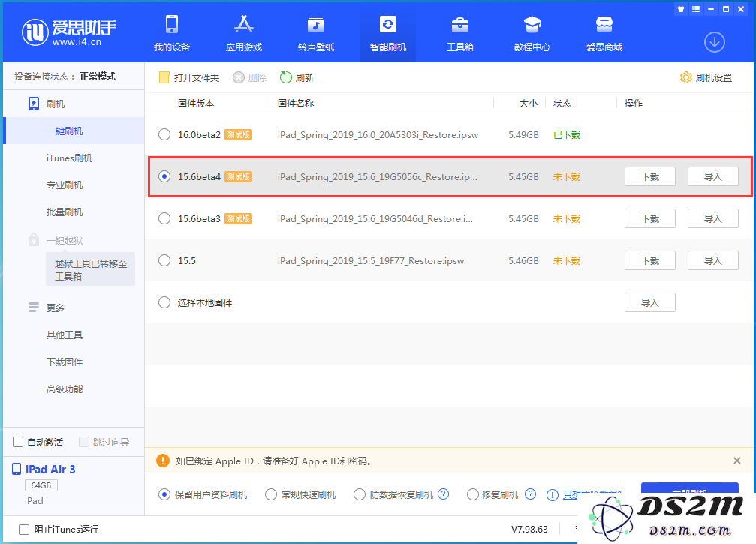Click the help icon next to 防数据恢复刷机
The width and height of the screenshot is (756, 544).
pyautogui.click(x=443, y=494)
